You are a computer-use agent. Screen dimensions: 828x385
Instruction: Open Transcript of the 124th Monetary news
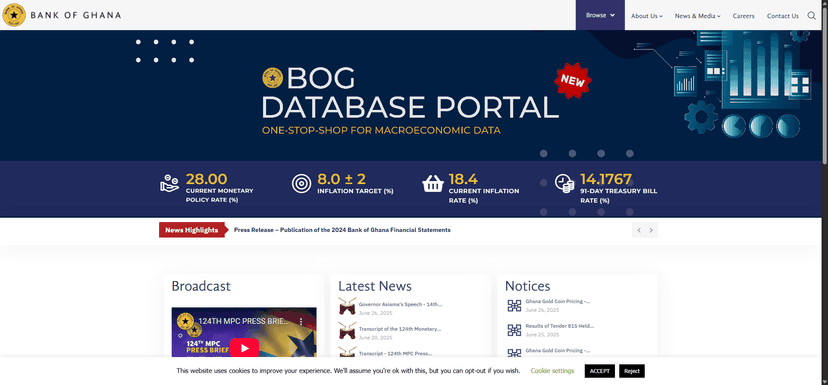399,329
